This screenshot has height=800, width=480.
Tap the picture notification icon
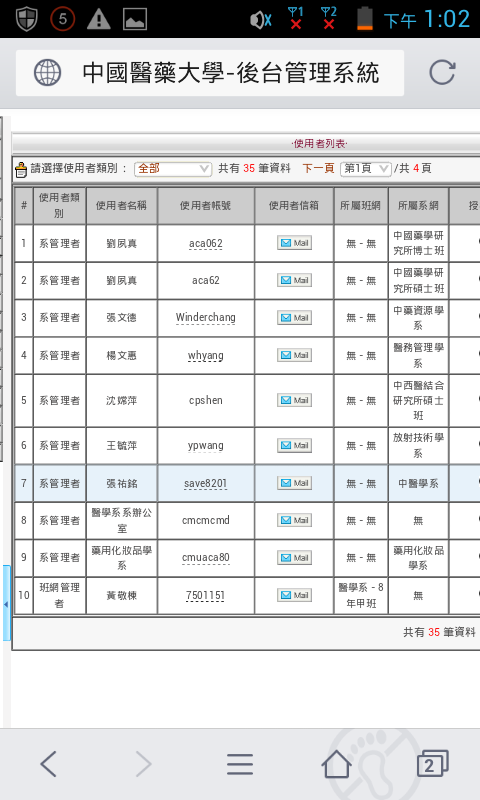coord(135,19)
